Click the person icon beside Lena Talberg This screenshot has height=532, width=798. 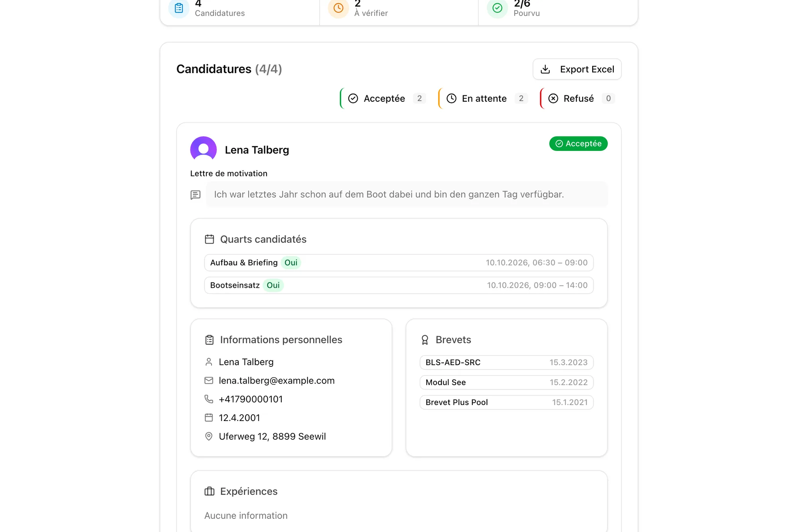pos(209,362)
